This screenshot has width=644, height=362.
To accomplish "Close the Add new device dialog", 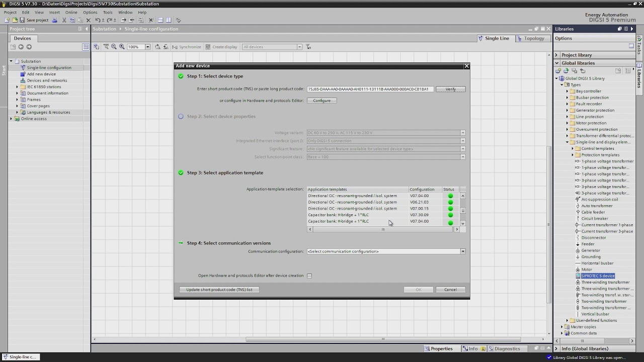I will tap(466, 66).
